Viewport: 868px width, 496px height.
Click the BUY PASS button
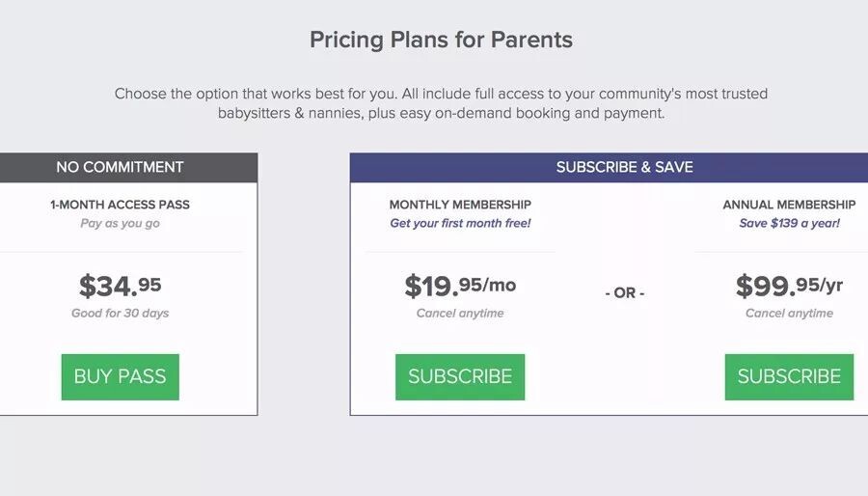coord(120,376)
